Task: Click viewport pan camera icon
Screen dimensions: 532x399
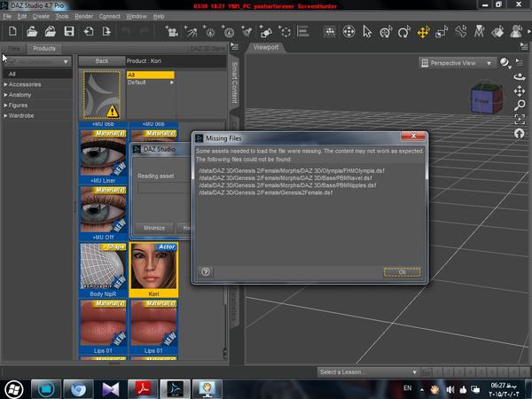Action: coord(520,91)
